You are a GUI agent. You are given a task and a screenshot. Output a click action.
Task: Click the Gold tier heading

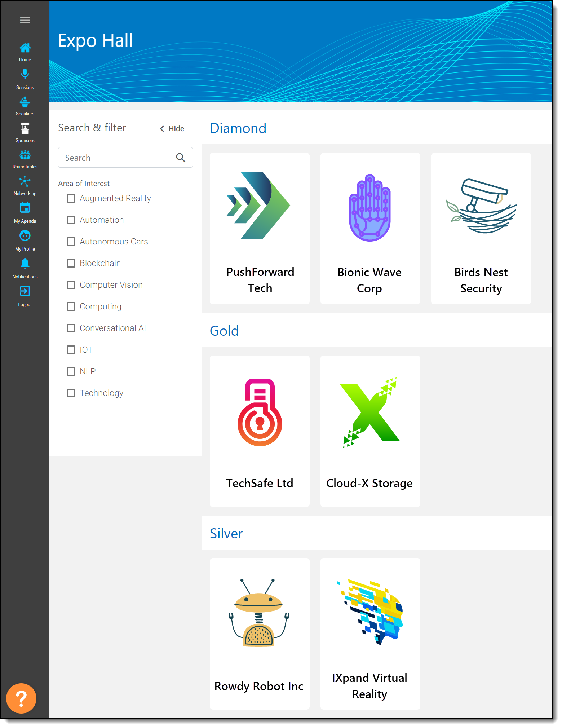224,331
